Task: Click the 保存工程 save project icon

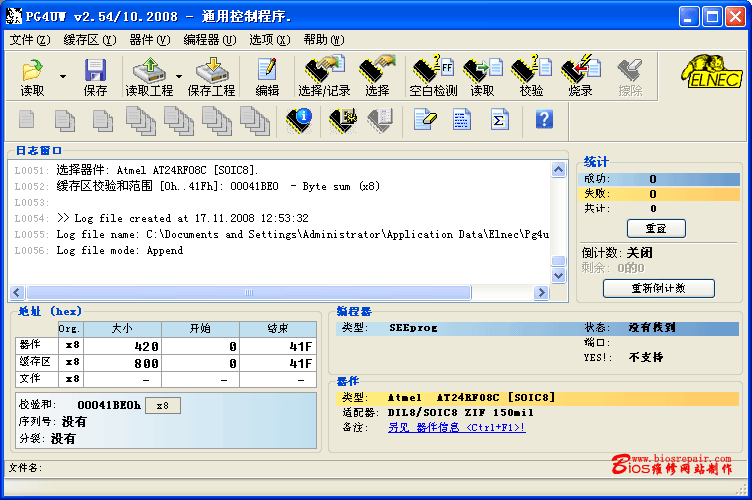Action: [212, 77]
